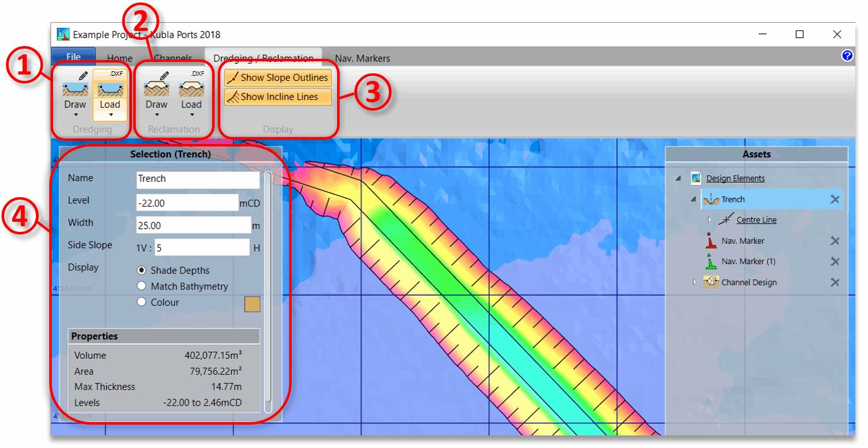
Task: Collapse the Design Elements tree node
Action: pos(678,179)
